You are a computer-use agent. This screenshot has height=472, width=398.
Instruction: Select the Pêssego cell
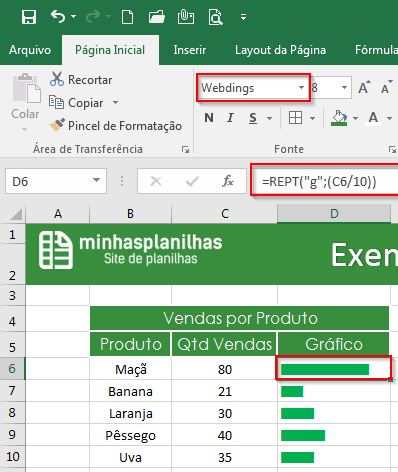(130, 435)
